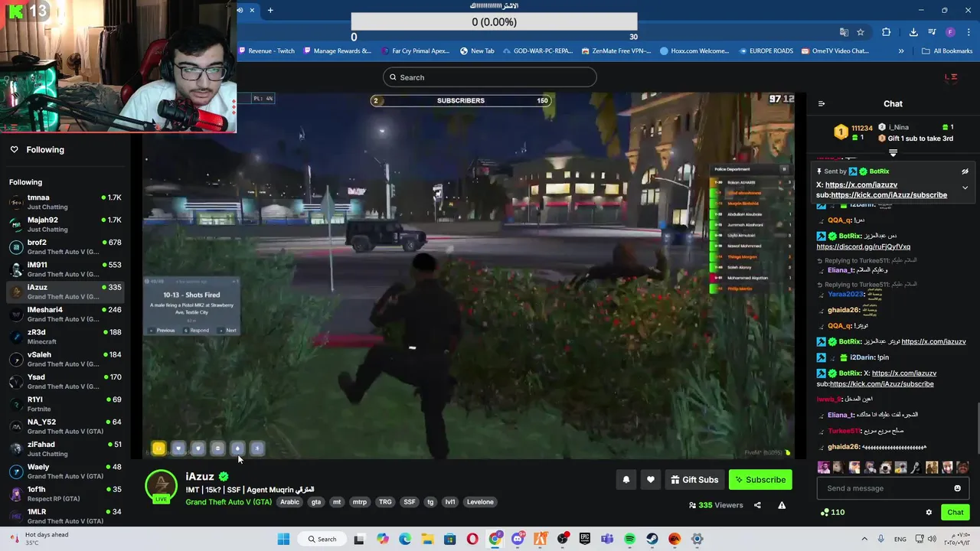The height and width of the screenshot is (551, 980).
Task: Click the Following heart heading in sidebar
Action: click(38, 149)
